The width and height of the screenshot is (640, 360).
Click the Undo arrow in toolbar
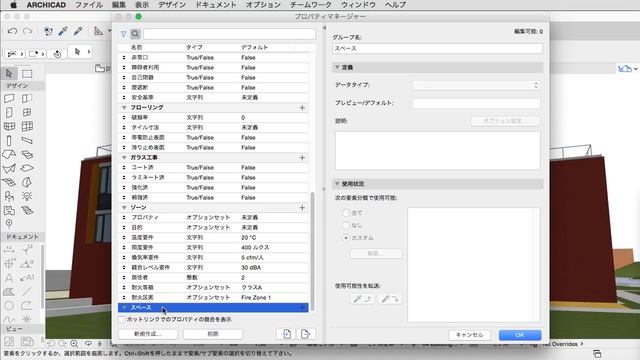coord(12,31)
